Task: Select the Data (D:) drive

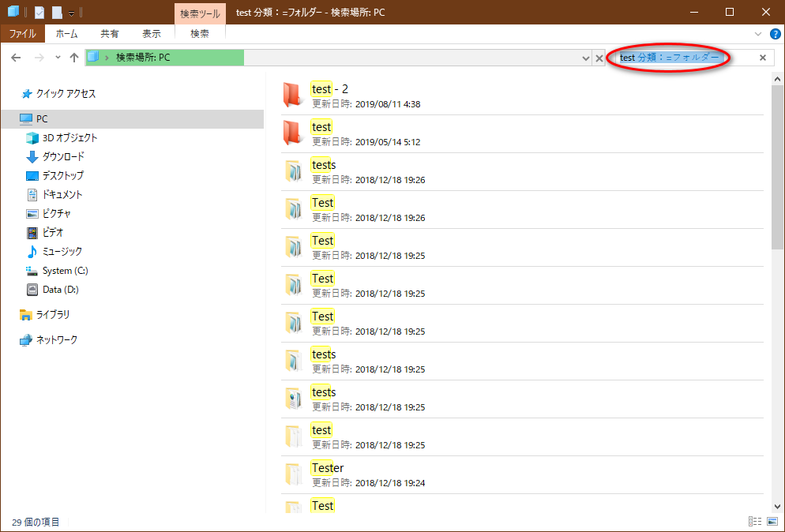Action: (60, 289)
